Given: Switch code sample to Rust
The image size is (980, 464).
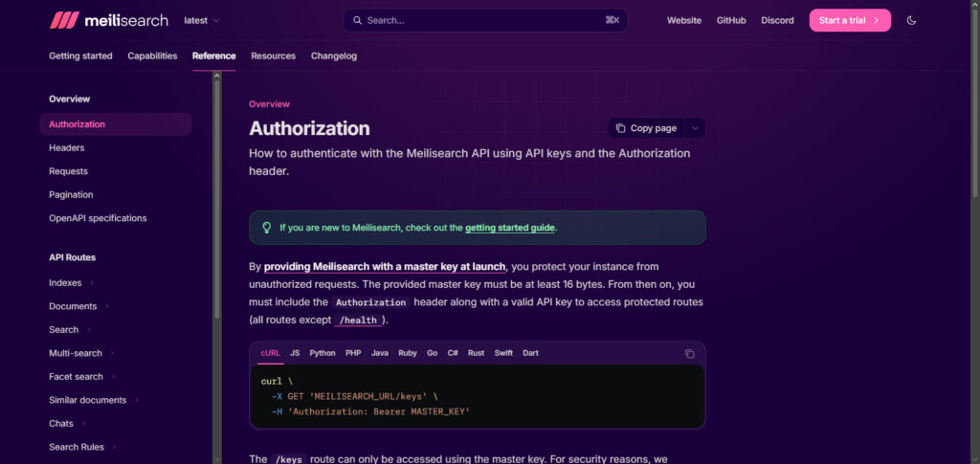Looking at the screenshot, I should pos(477,353).
